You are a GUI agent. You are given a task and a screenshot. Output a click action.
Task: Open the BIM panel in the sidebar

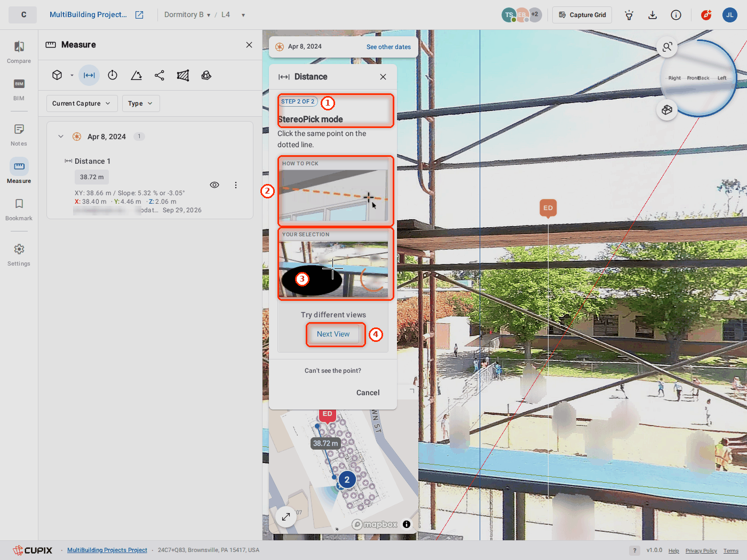point(19,90)
